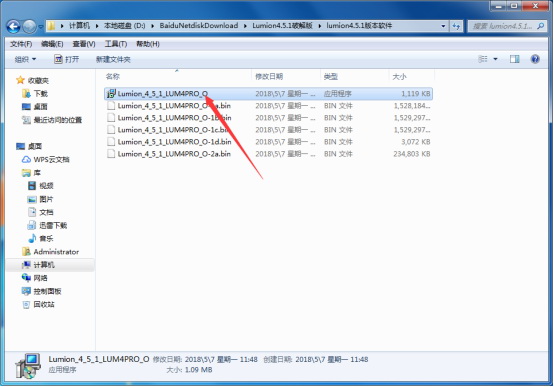554x387 pixels.
Task: Sort by the 修改日期 column header
Action: 269,76
